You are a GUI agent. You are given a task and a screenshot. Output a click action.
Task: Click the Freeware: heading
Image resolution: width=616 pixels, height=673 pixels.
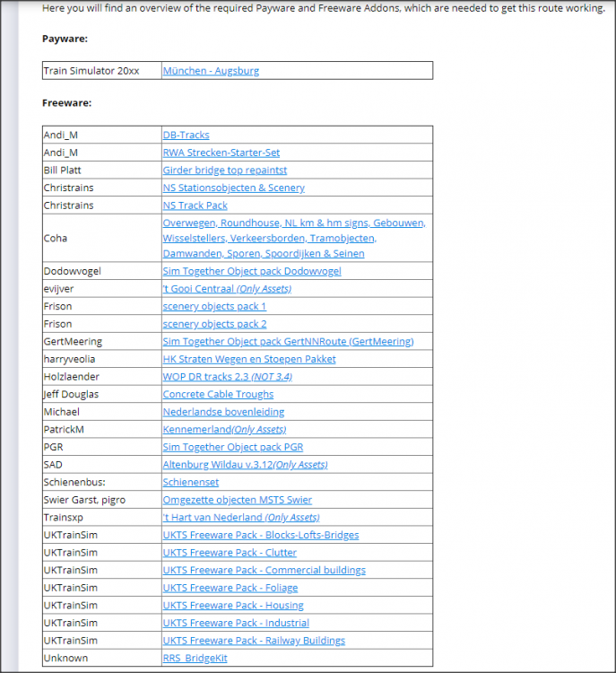coord(67,103)
